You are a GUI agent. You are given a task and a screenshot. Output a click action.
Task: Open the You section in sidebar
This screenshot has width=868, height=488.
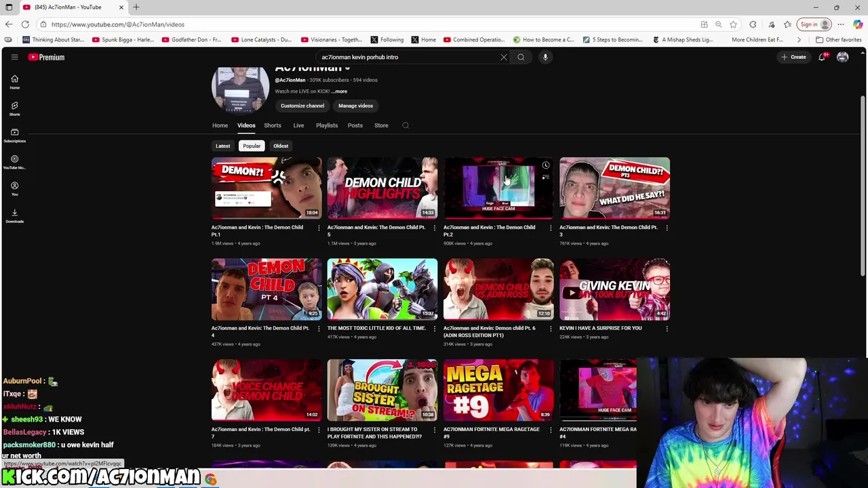pyautogui.click(x=14, y=188)
